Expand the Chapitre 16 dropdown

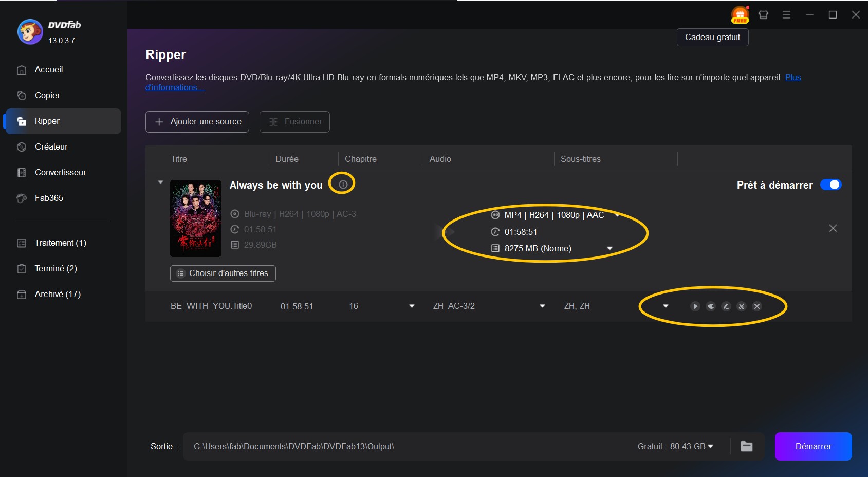point(412,306)
